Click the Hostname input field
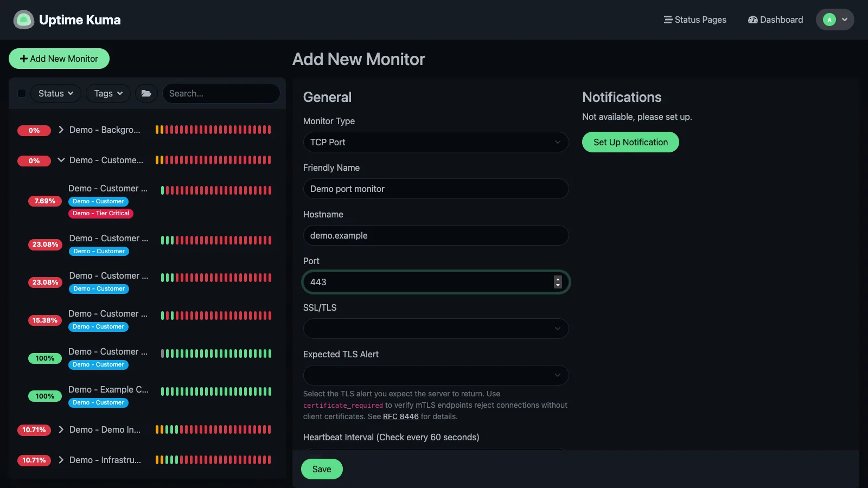Image resolution: width=868 pixels, height=488 pixels. [x=436, y=235]
